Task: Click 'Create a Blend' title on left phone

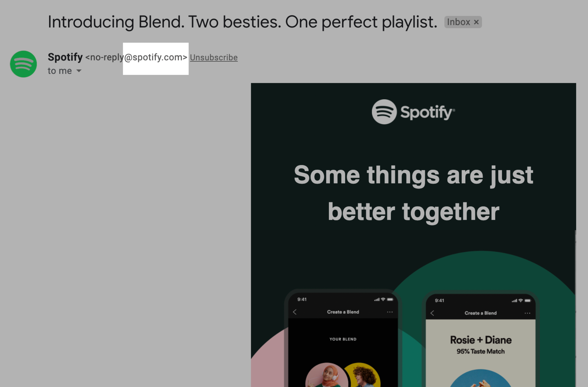Action: 343,312
